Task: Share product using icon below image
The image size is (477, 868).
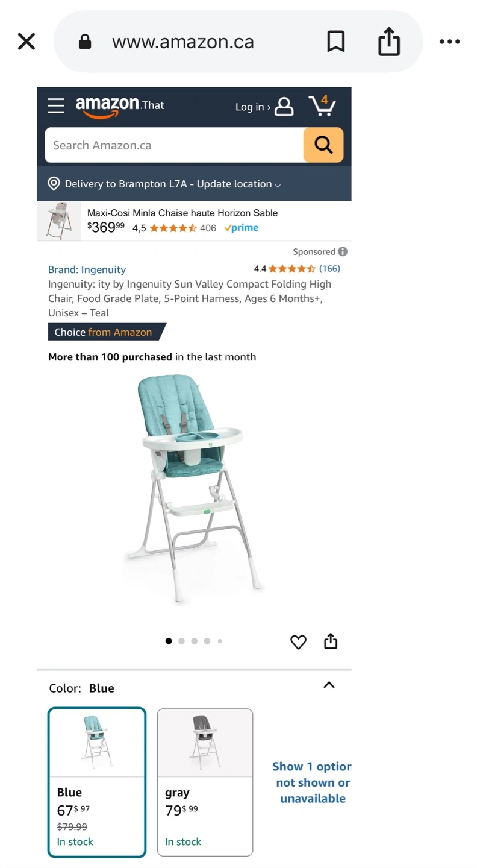Action: tap(331, 641)
